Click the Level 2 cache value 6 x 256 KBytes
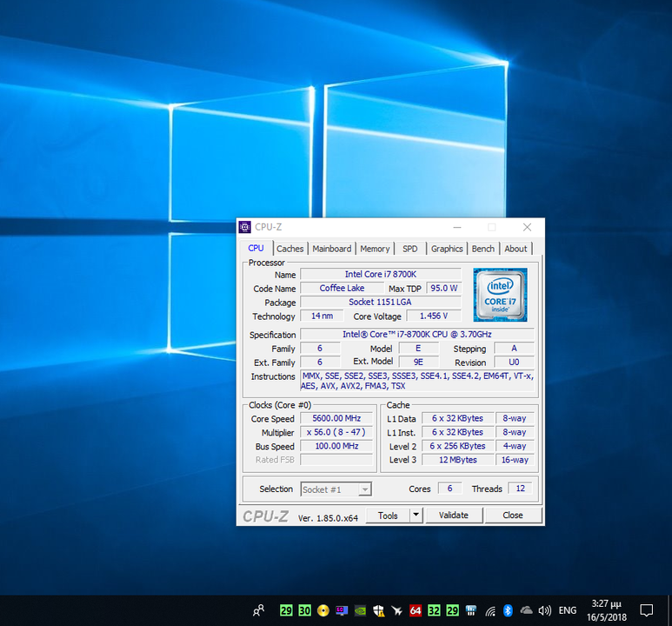The width and height of the screenshot is (672, 626). [x=458, y=446]
